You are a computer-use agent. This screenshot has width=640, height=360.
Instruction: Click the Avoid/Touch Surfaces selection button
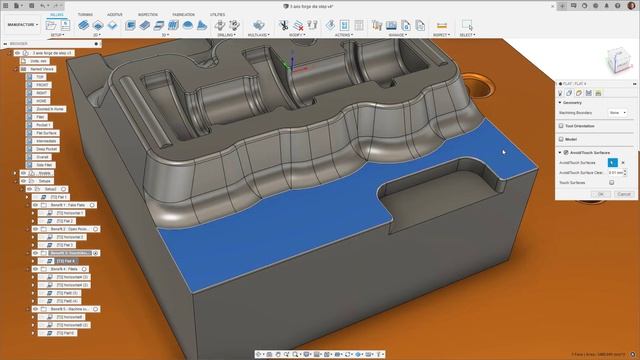pos(613,162)
